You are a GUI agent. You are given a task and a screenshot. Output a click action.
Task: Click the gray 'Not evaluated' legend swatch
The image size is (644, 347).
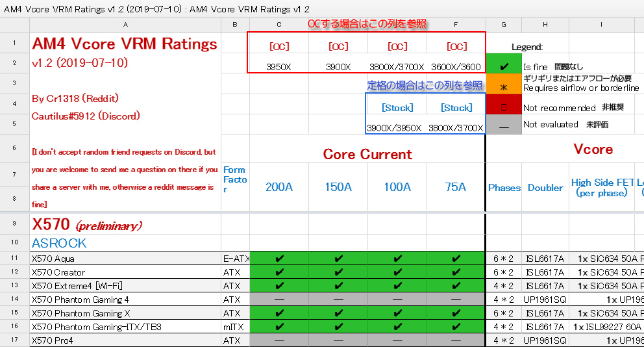[x=504, y=124]
